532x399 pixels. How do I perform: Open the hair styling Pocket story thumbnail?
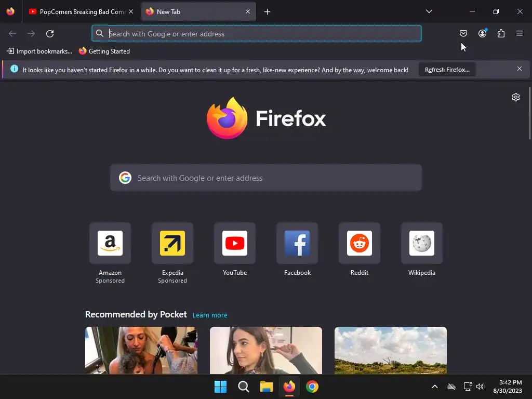tap(141, 351)
